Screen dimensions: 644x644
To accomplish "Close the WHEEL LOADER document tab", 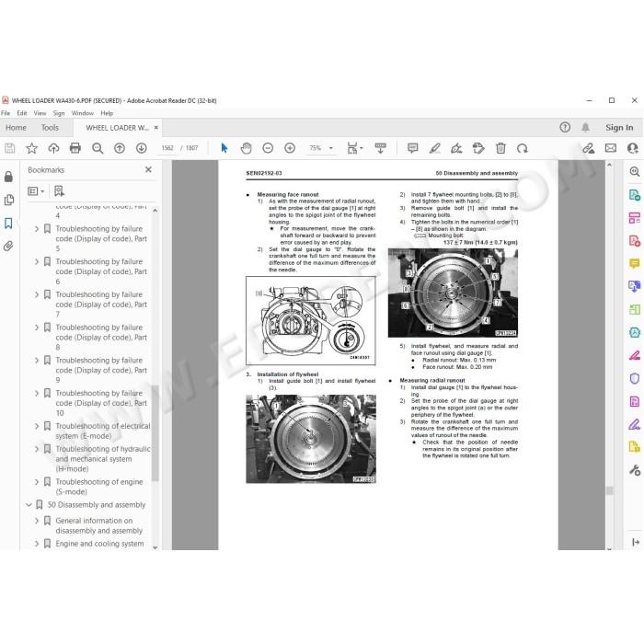I will coord(156,128).
